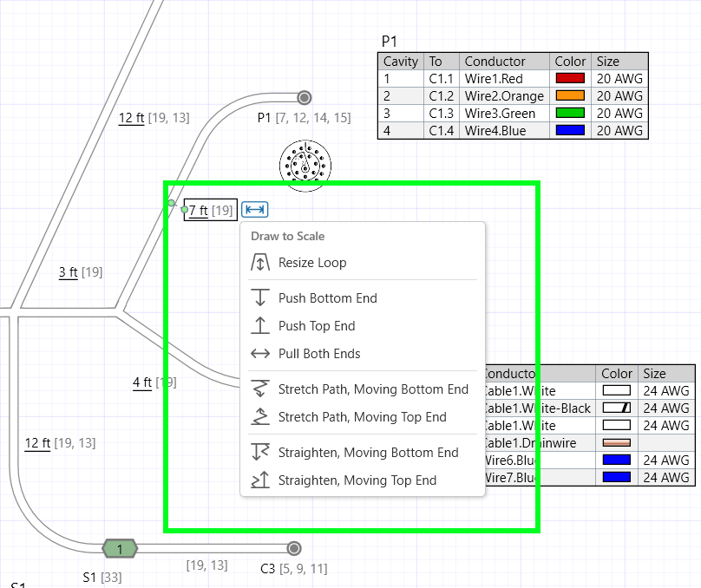
Task: Select the Wire4.Blue conductor cell
Action: click(x=504, y=131)
